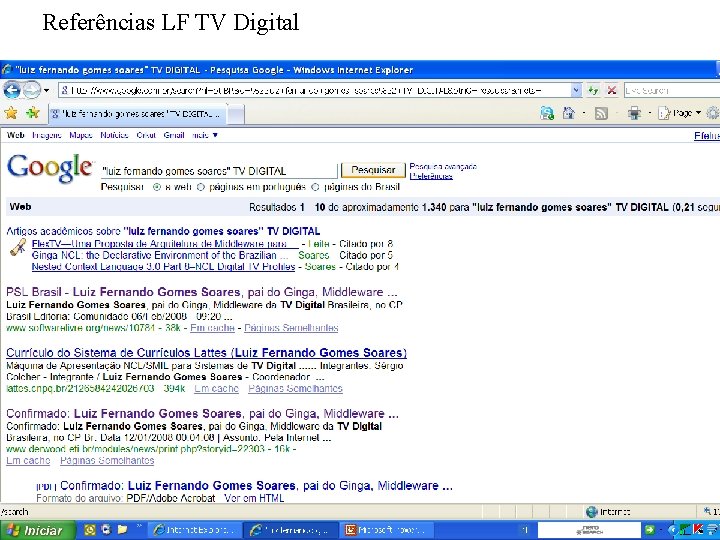
Task: Open the Favorites Center star icon
Action: [11, 113]
